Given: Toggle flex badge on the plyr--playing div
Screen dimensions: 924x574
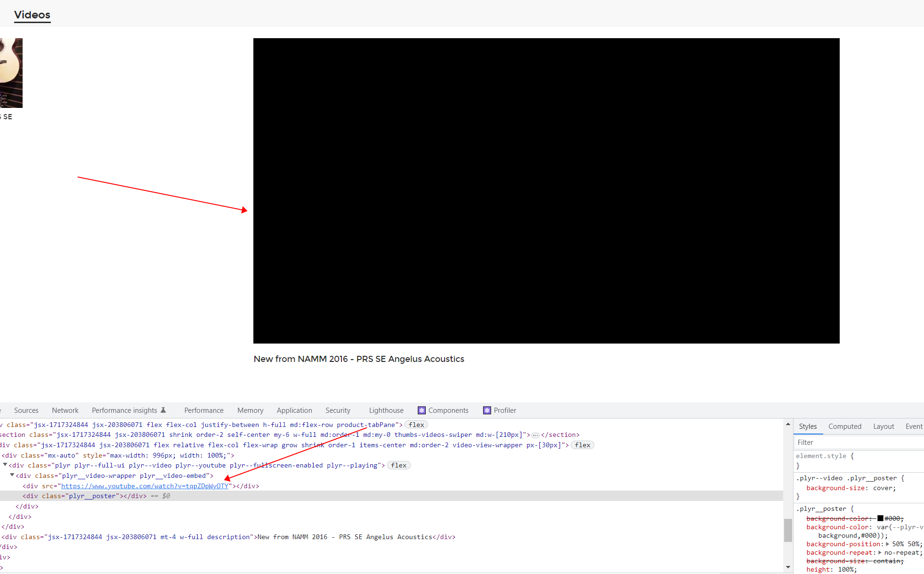Looking at the screenshot, I should pos(398,465).
